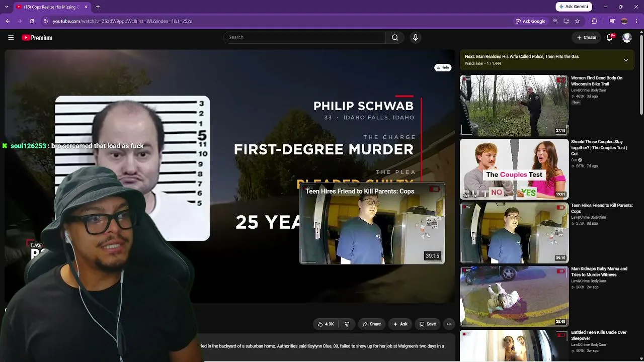The width and height of the screenshot is (644, 362).
Task: Click the YouTube search input field
Action: [304, 37]
